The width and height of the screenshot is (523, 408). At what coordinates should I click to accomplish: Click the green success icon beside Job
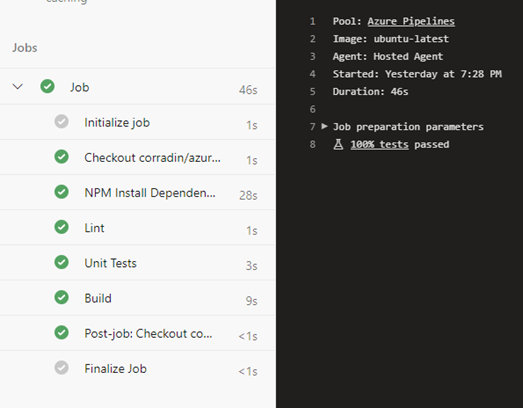point(47,86)
